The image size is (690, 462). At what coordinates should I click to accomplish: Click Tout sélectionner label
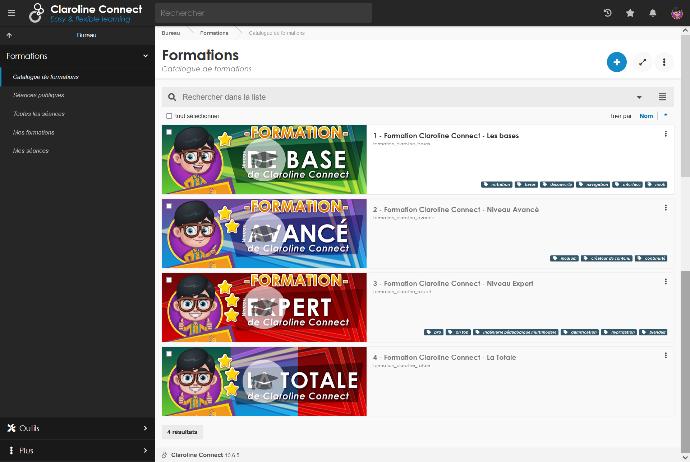(x=197, y=116)
